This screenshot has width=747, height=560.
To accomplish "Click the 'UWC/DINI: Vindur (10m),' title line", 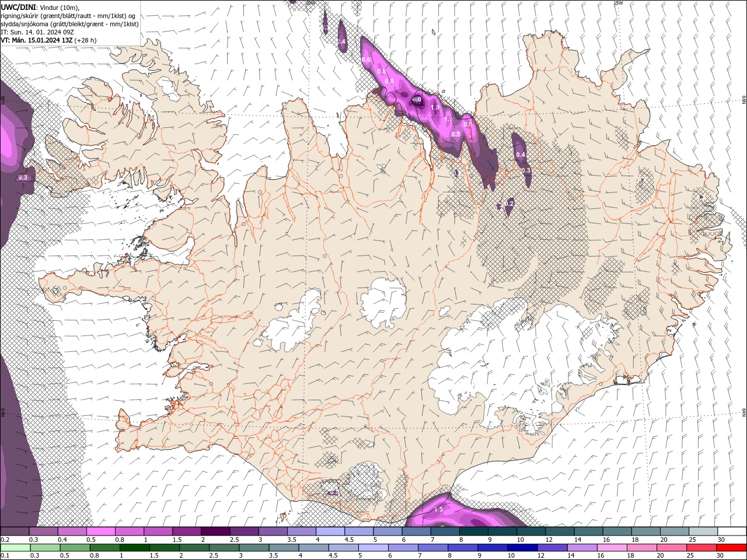I will coord(40,7).
